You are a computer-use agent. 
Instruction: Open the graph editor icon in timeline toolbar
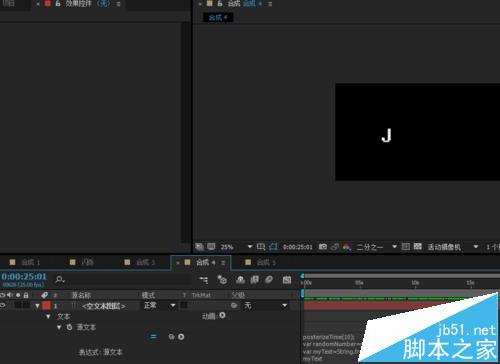pos(287,280)
